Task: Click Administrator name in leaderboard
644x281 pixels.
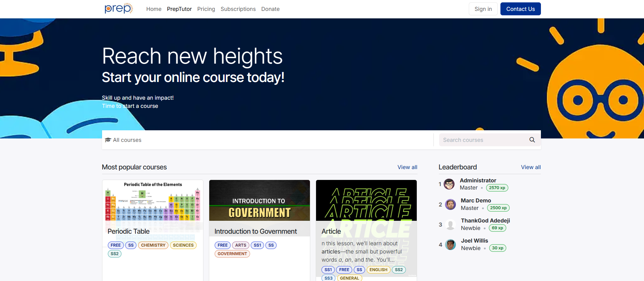Action: (x=478, y=180)
